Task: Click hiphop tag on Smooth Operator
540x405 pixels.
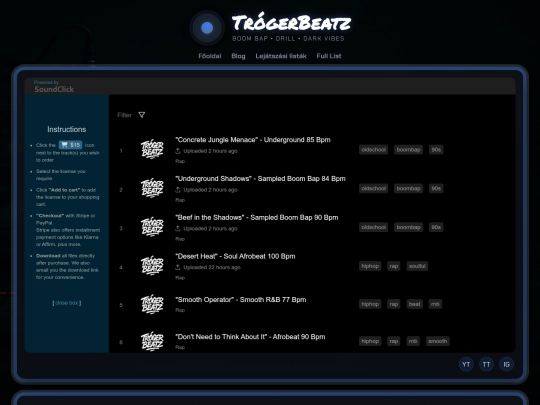Action: pyautogui.click(x=370, y=304)
